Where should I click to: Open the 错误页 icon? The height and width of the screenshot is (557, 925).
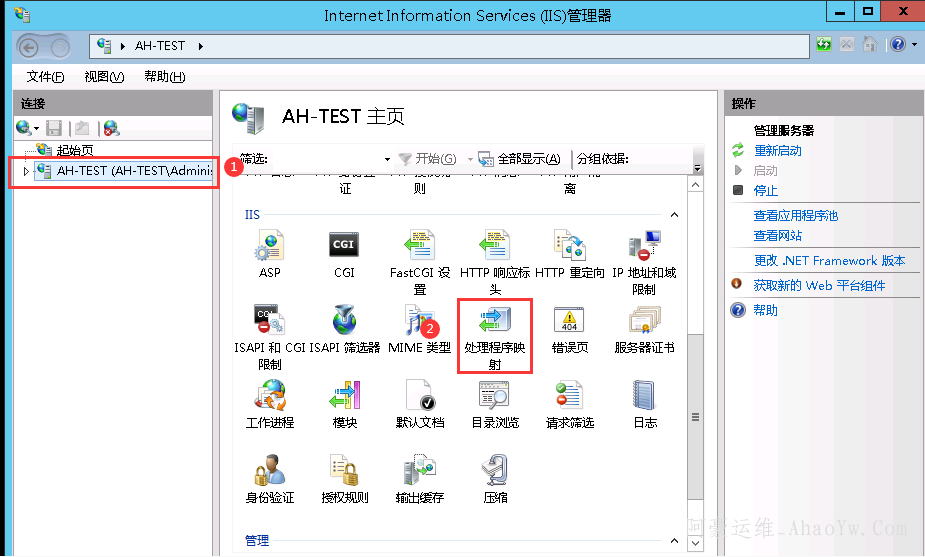point(570,323)
